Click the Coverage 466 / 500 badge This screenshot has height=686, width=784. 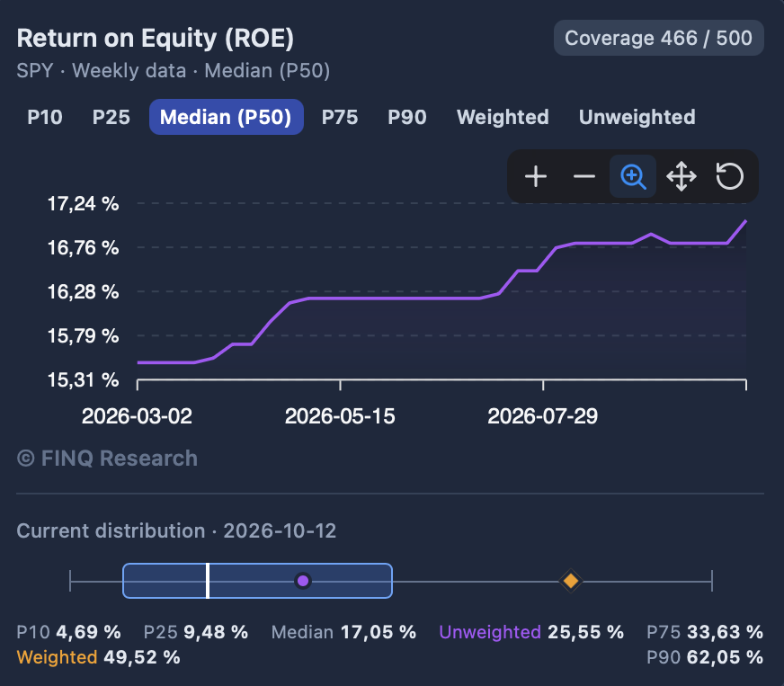[658, 38]
